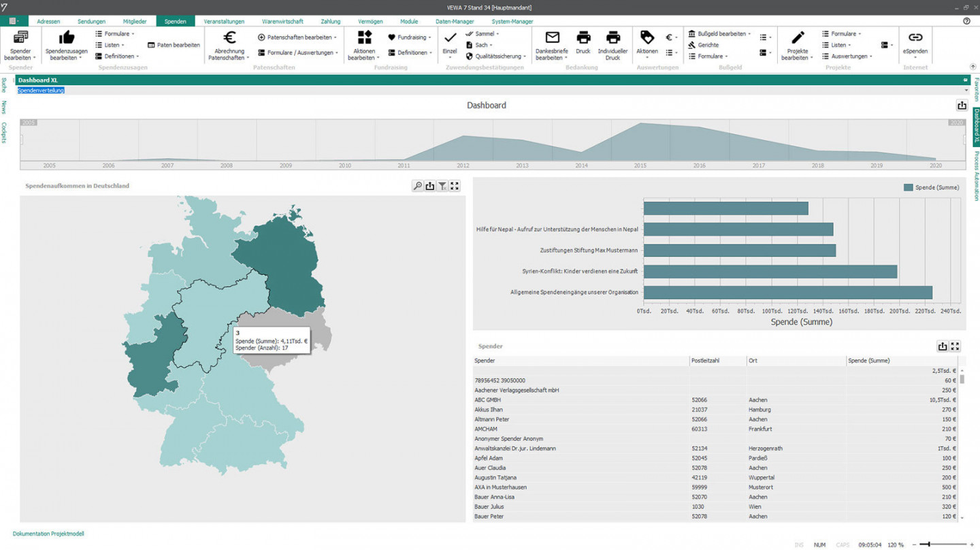Sort table by Ort column header

point(796,360)
